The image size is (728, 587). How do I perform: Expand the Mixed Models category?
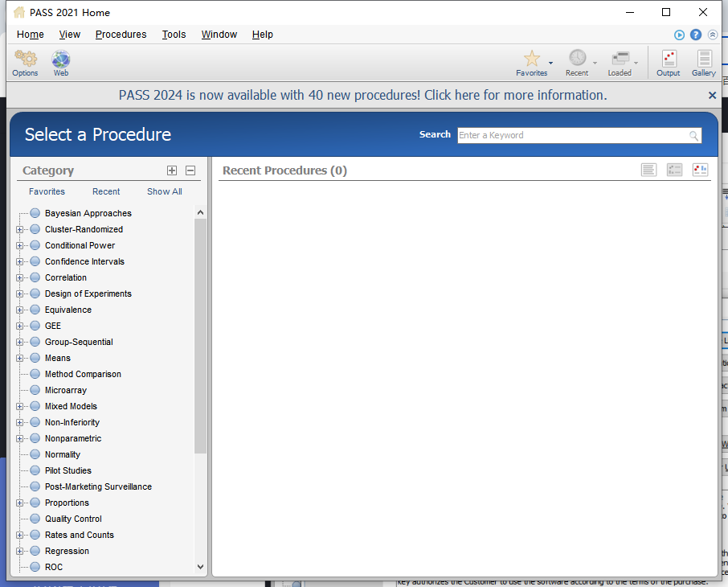click(19, 407)
